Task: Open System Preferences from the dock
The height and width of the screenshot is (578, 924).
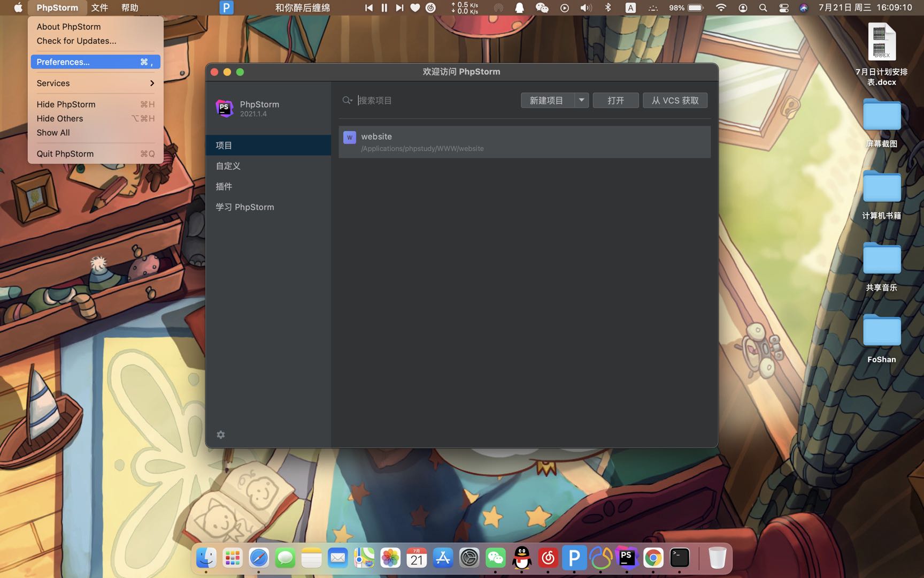Action: click(469, 558)
